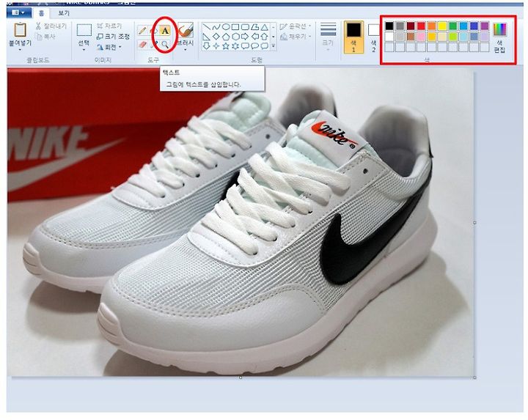This screenshot has width=528, height=420.
Task: Choose the Up arrow shape
Action: pyautogui.click(x=265, y=37)
